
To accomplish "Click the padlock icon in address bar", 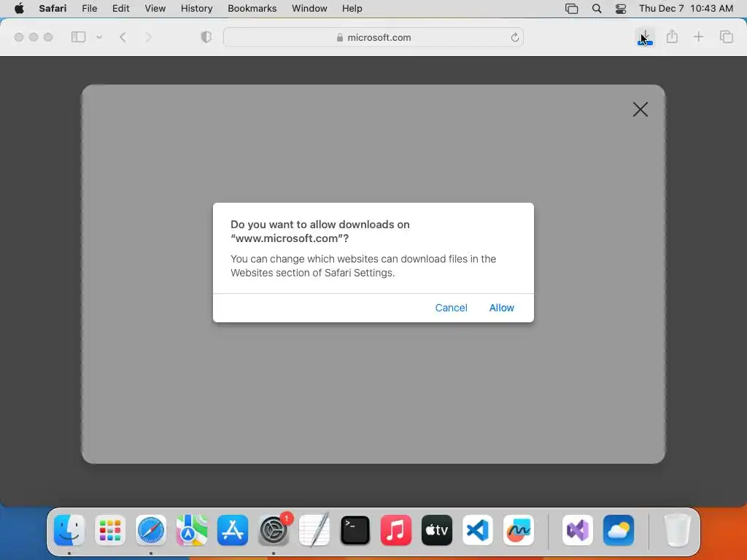I will coord(340,38).
